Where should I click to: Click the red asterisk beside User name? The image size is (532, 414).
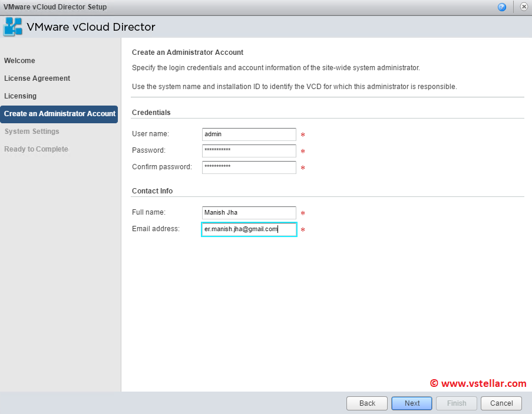click(x=303, y=136)
